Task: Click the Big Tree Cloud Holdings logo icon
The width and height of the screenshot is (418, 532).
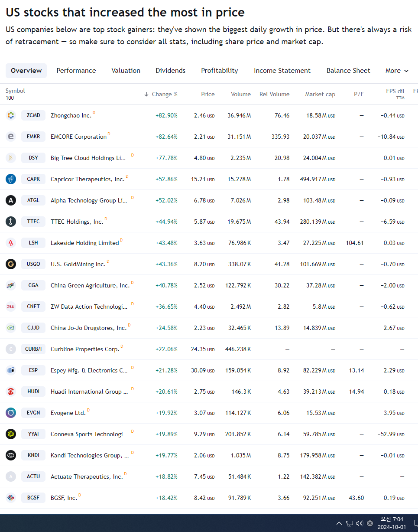Action: click(11, 158)
